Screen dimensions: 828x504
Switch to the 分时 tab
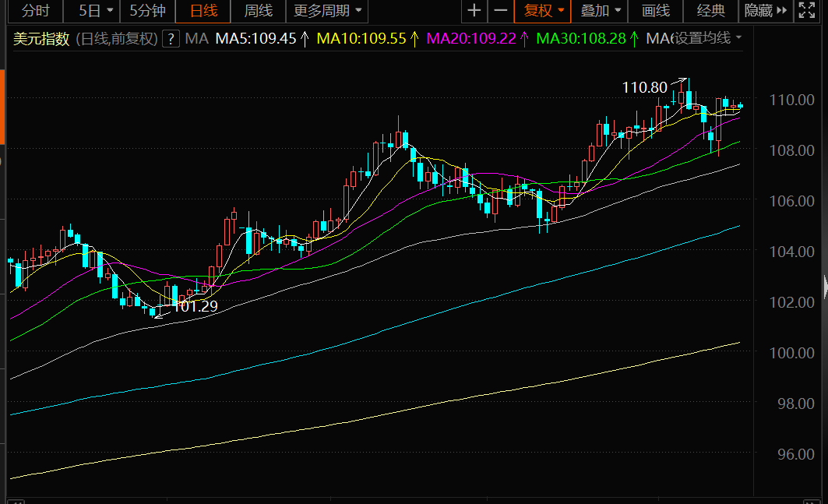click(35, 11)
